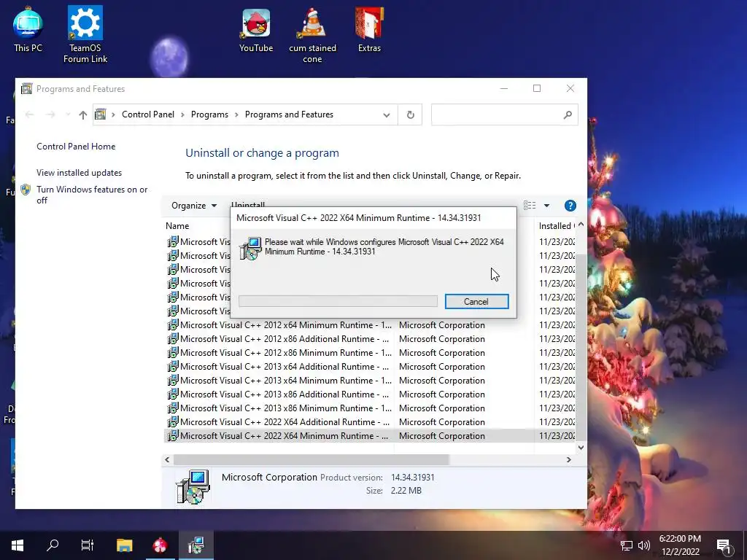Open This PC desktop icon
This screenshot has width=747, height=560.
coord(28,29)
